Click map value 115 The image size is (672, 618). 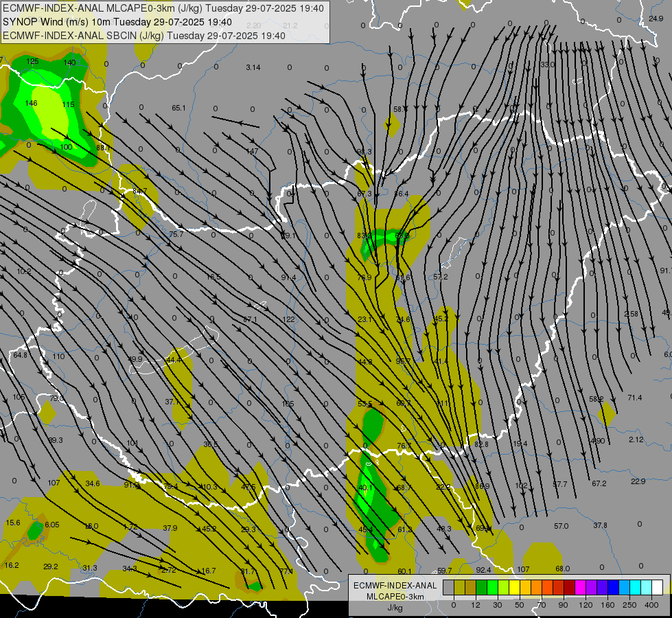68,104
